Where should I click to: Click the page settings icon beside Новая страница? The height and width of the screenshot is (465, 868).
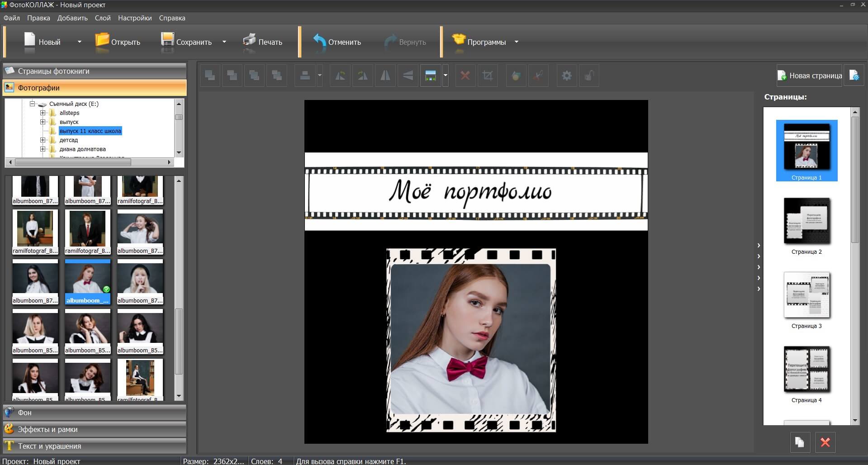(854, 76)
